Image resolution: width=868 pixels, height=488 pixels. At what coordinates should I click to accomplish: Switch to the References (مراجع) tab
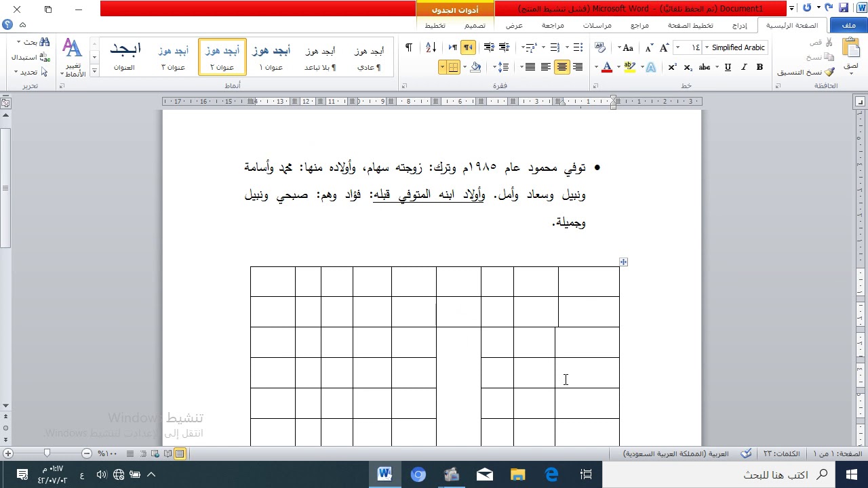pyautogui.click(x=639, y=25)
